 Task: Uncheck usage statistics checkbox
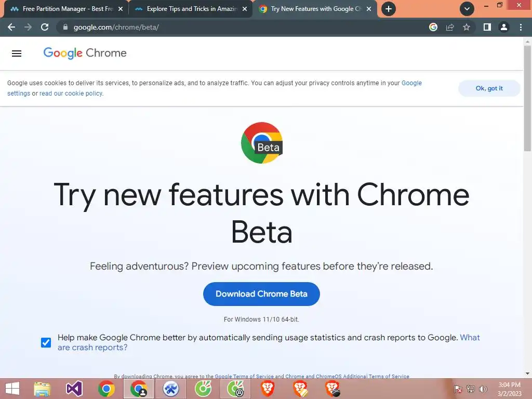pos(46,342)
